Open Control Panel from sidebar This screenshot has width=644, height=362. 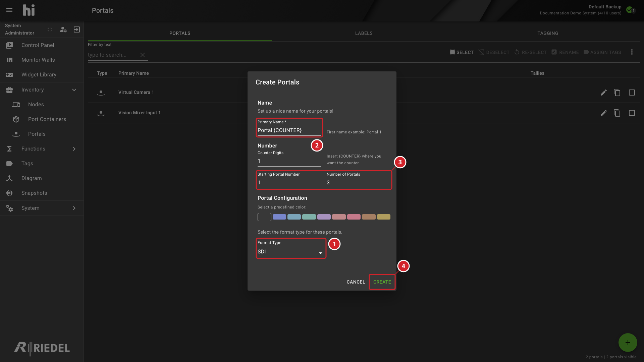tap(42, 45)
